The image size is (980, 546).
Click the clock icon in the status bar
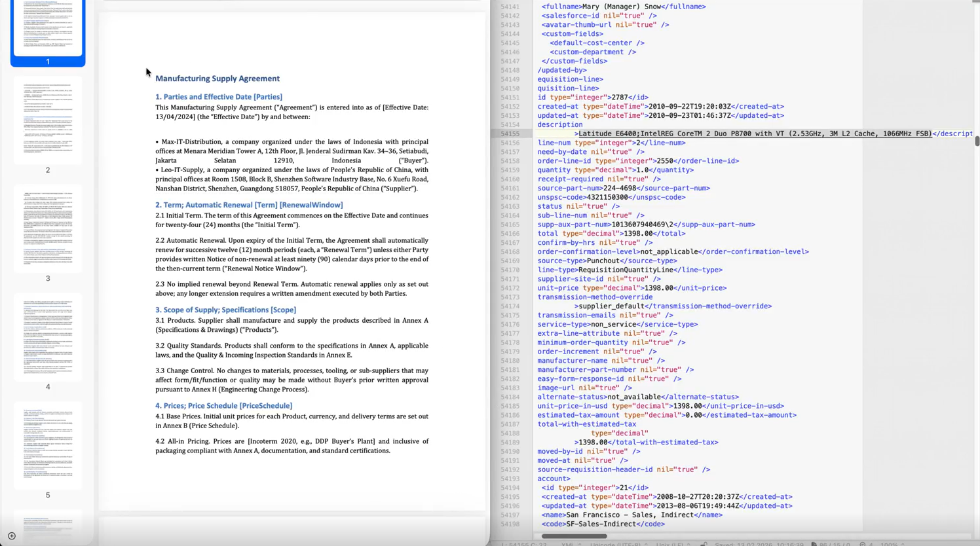863,544
